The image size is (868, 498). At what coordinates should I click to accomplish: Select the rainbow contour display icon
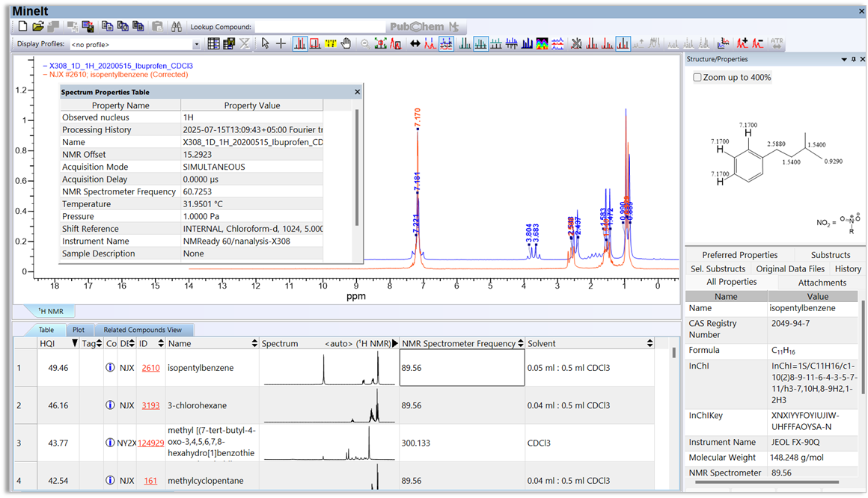(540, 43)
